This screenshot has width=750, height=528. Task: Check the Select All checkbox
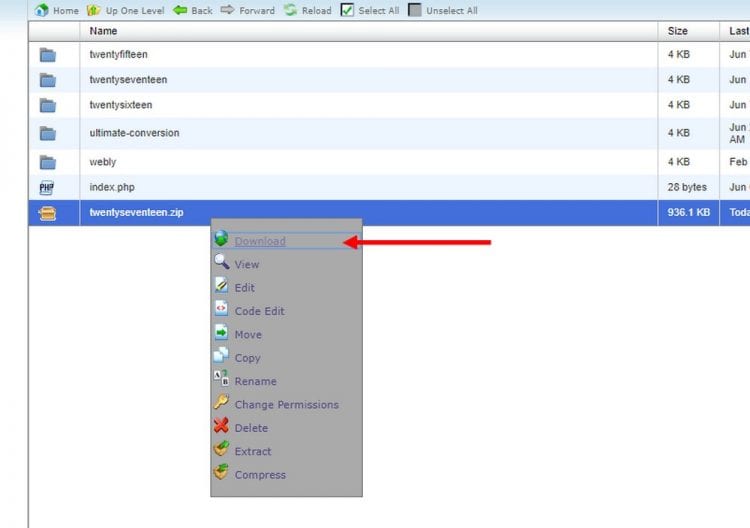pos(347,11)
